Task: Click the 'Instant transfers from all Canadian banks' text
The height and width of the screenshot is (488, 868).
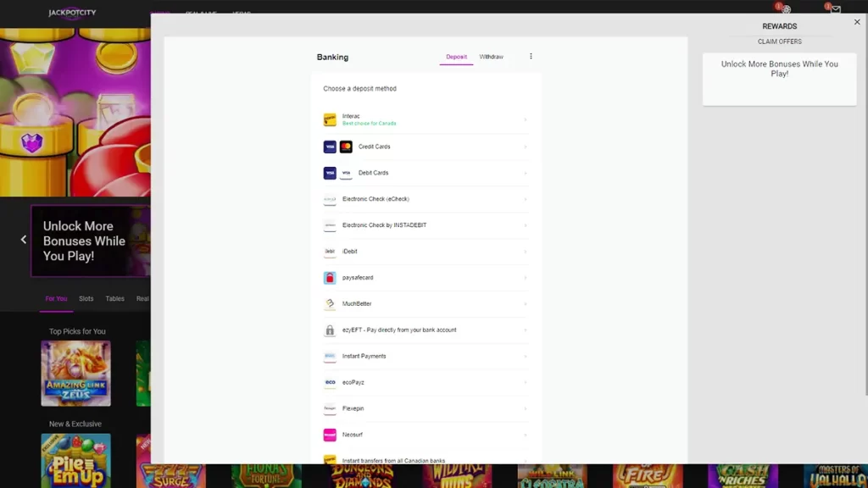Action: pos(393,460)
